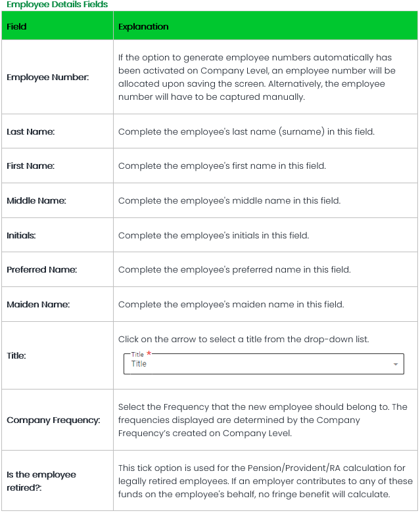Click the "Last Name:" field label
This screenshot has height=513, width=420.
pos(30,132)
